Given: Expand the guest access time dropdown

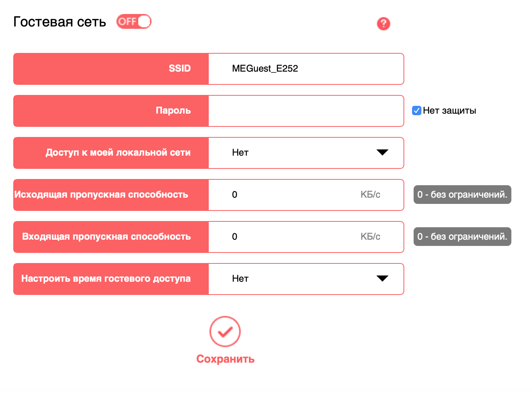Looking at the screenshot, I should click(x=306, y=279).
